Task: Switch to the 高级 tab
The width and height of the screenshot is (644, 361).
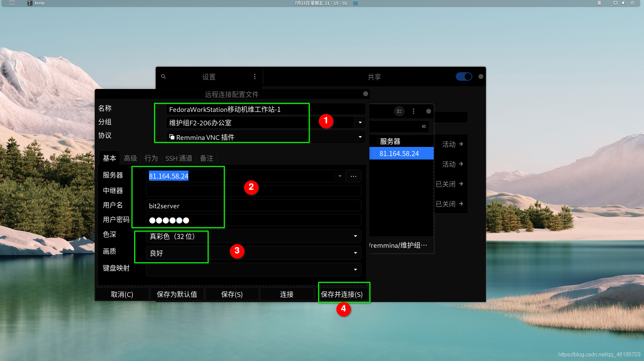Action: click(130, 158)
